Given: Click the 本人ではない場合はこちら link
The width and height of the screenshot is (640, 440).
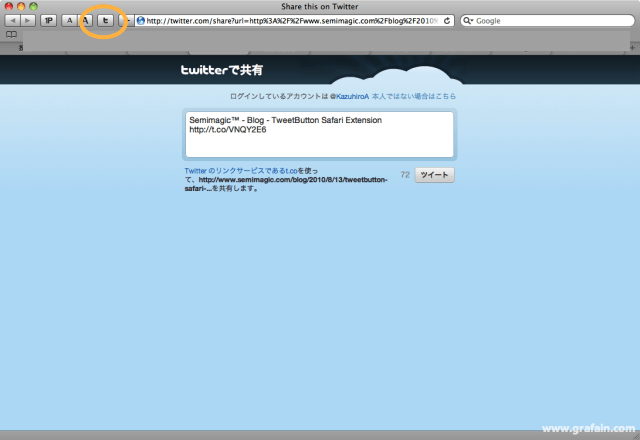Looking at the screenshot, I should (414, 96).
